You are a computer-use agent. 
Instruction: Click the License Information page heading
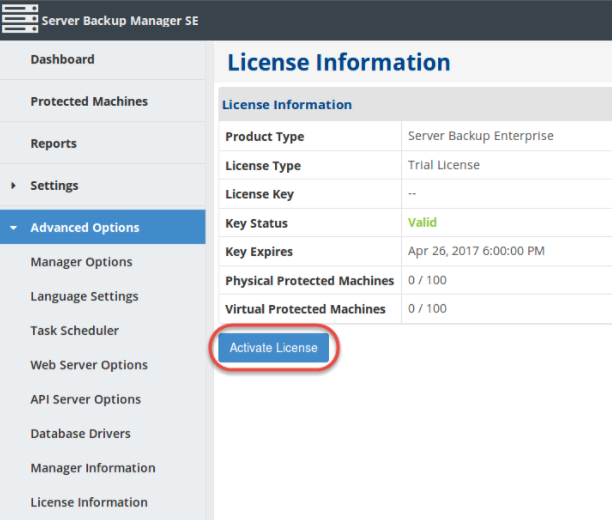tap(339, 62)
